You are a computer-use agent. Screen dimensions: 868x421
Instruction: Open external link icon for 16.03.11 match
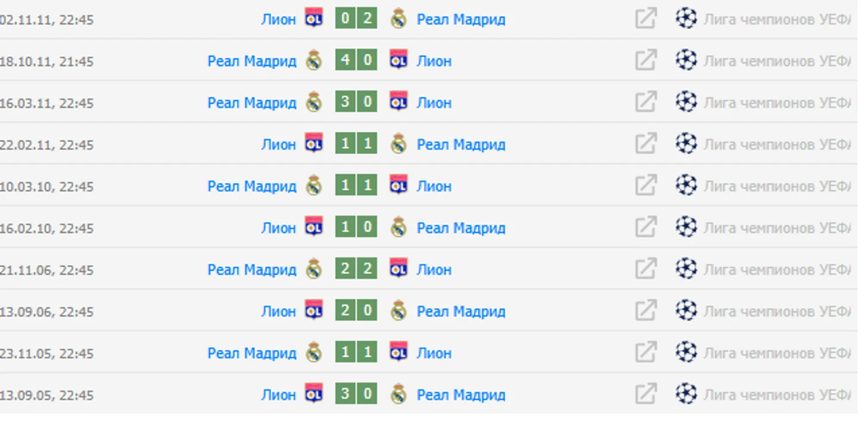646,102
